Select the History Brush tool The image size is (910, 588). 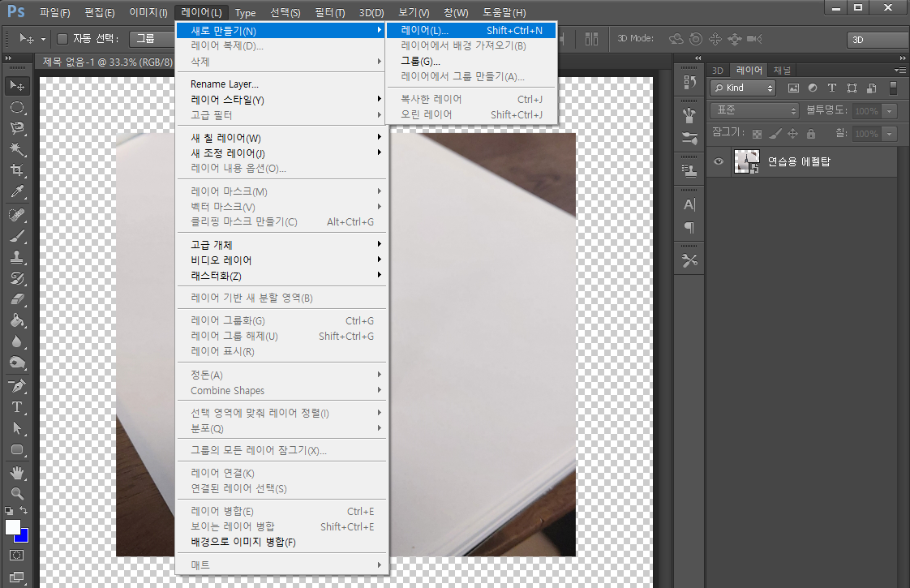click(17, 278)
